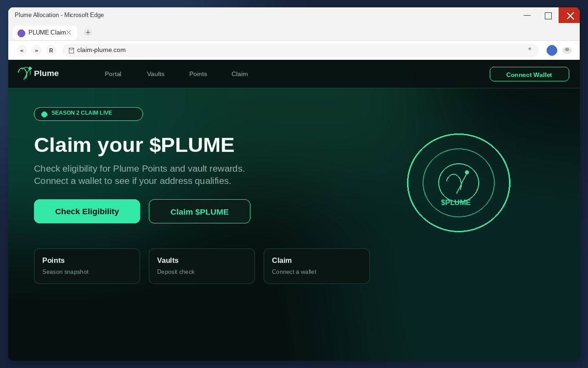588x368 pixels.
Task: Open the Points nav item
Action: point(198,74)
